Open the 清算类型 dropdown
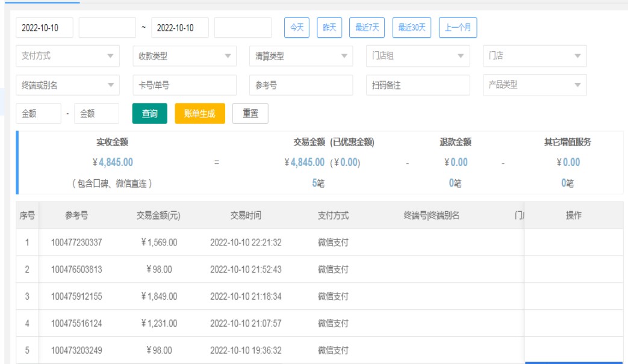Viewport: 628px width, 364px height. point(301,56)
